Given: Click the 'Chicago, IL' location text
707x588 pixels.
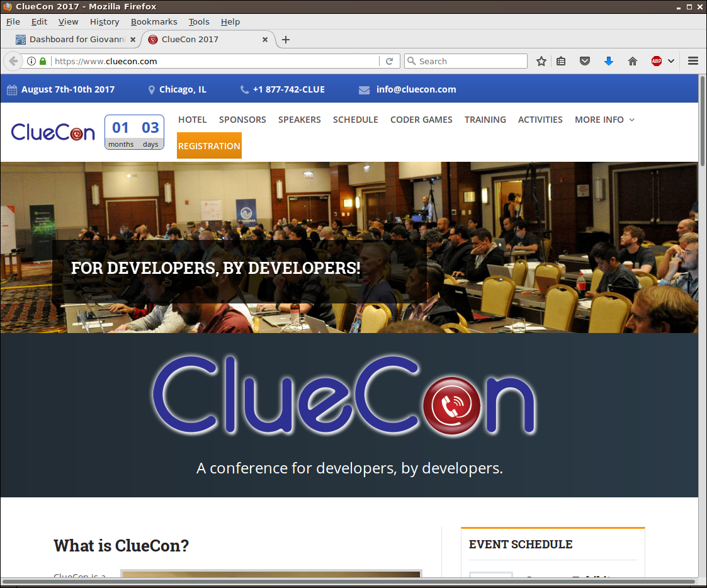Looking at the screenshot, I should pyautogui.click(x=183, y=89).
